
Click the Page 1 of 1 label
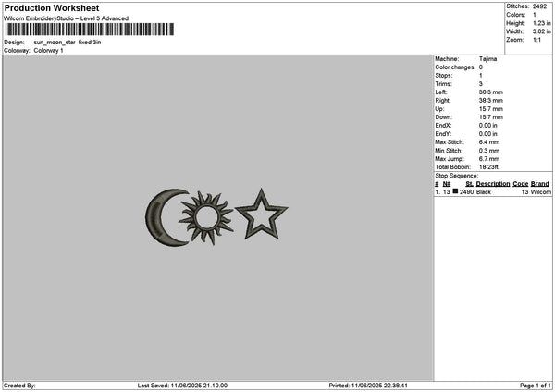click(536, 386)
